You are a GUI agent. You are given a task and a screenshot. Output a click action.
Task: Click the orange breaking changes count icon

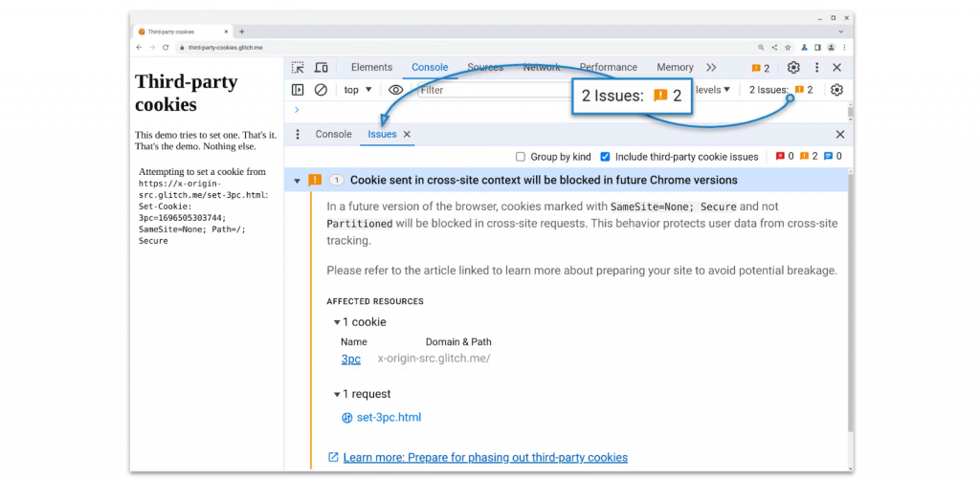point(804,156)
